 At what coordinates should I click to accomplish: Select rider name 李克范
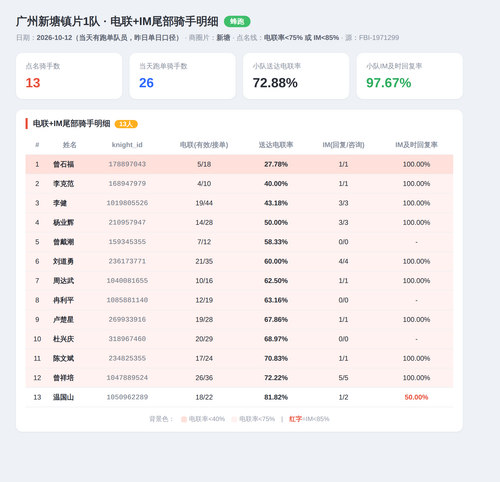click(x=63, y=184)
